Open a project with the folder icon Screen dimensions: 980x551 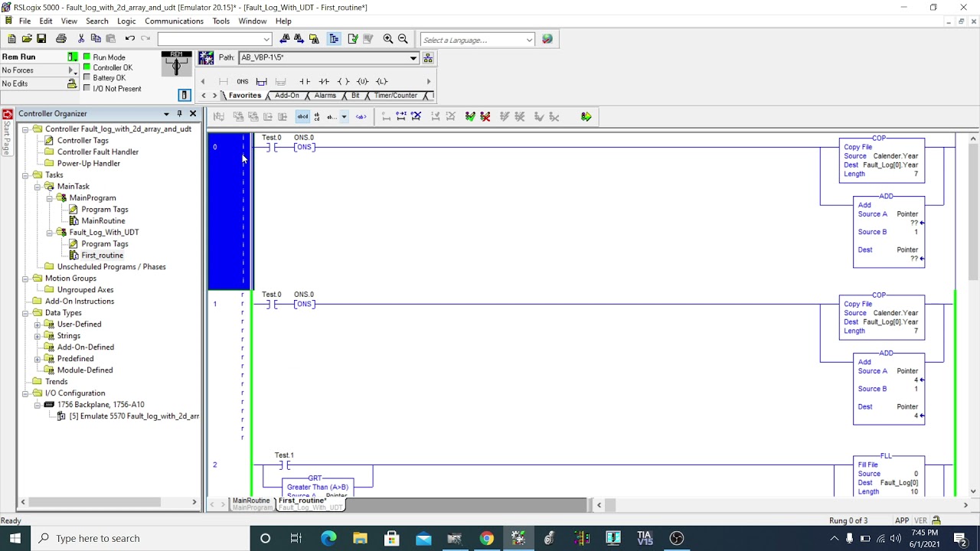[x=27, y=39]
